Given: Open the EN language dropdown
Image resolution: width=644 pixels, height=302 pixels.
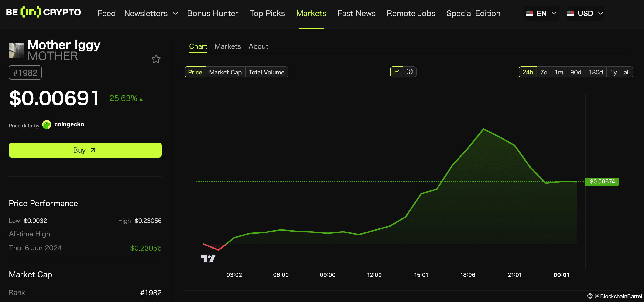Looking at the screenshot, I should click(541, 13).
